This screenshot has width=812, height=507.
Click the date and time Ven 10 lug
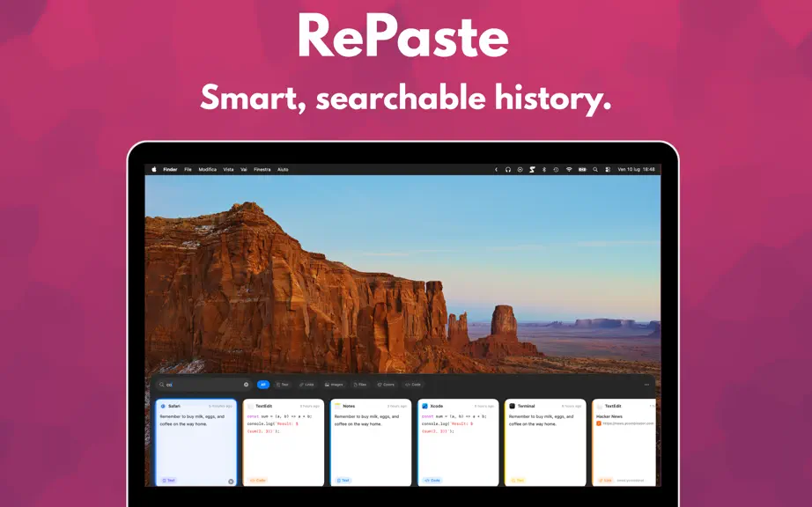[636, 169]
